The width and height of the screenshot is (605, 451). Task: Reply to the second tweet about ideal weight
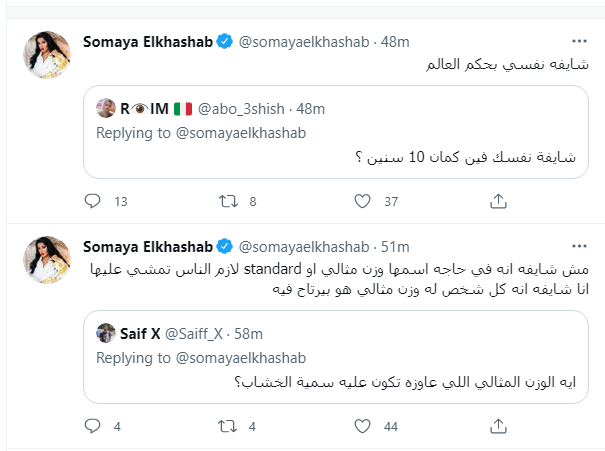(93, 427)
